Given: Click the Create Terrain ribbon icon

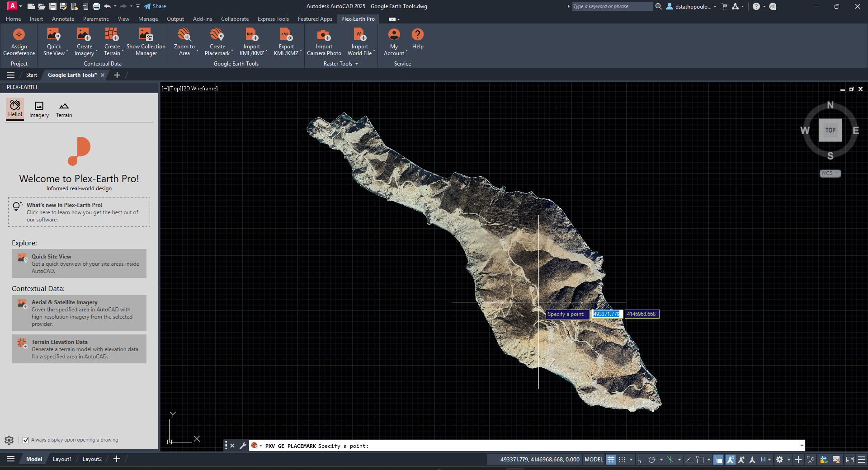Looking at the screenshot, I should (112, 35).
